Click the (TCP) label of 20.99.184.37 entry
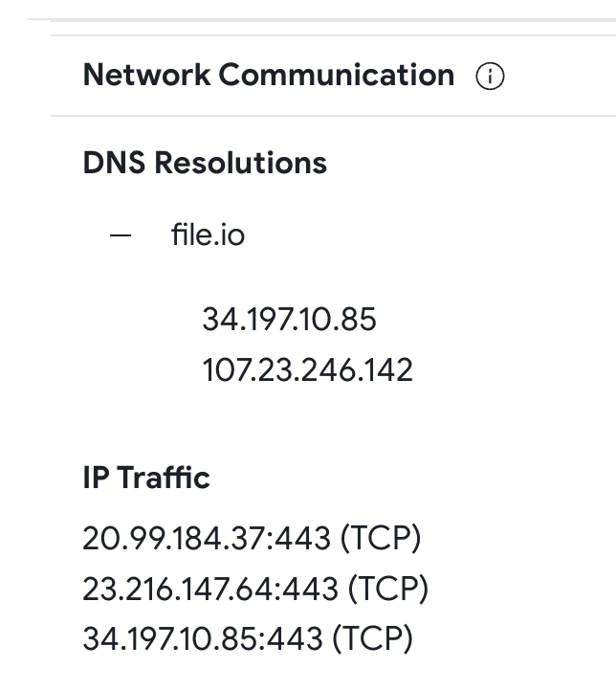Image resolution: width=616 pixels, height=691 pixels. (x=381, y=538)
